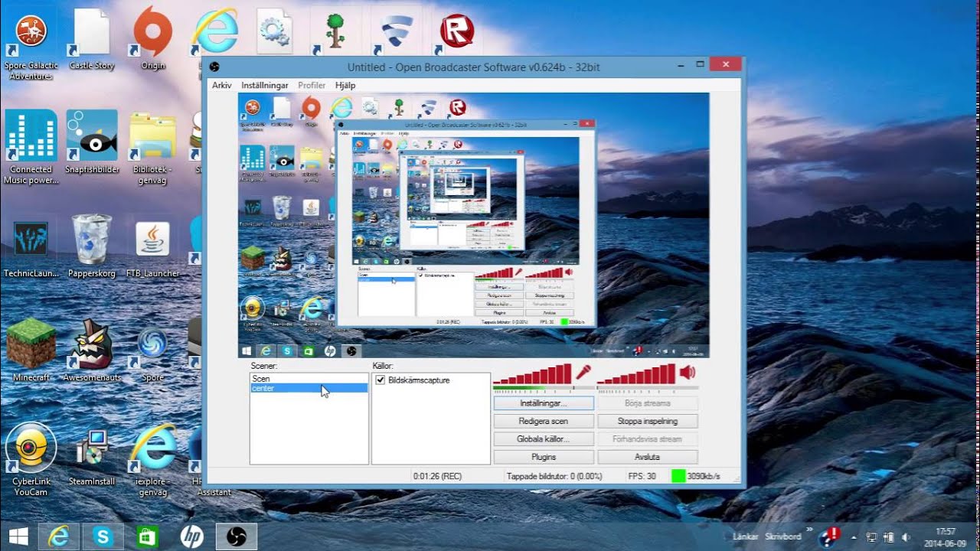
Task: Open the Castle Story desktop shortcut
Action: [92, 40]
